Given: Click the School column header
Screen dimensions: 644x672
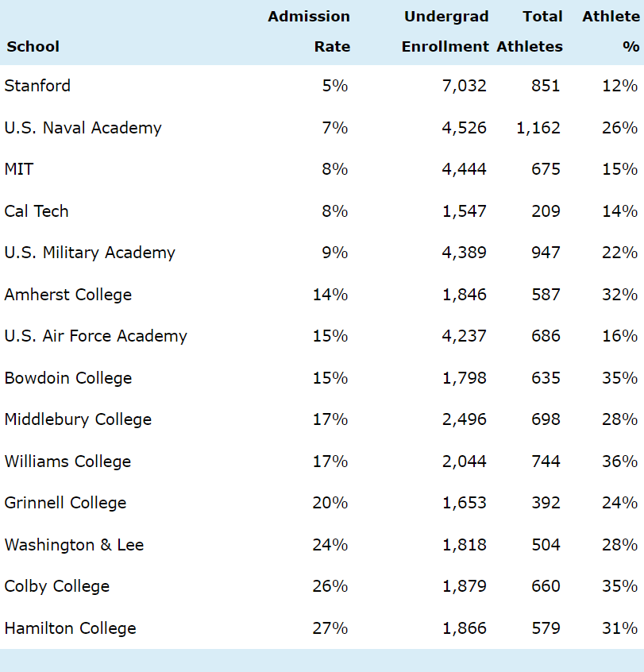Looking at the screenshot, I should pyautogui.click(x=33, y=46).
